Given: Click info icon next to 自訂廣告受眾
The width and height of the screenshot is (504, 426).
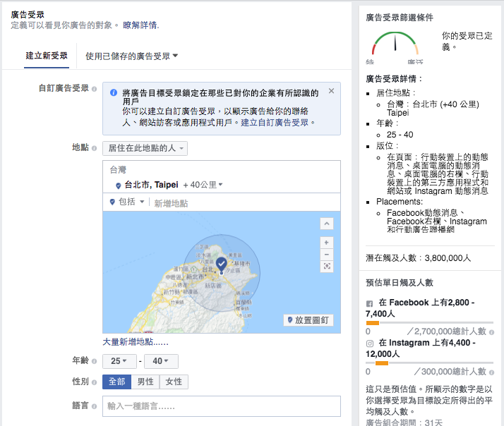Looking at the screenshot, I should pyautogui.click(x=94, y=89).
